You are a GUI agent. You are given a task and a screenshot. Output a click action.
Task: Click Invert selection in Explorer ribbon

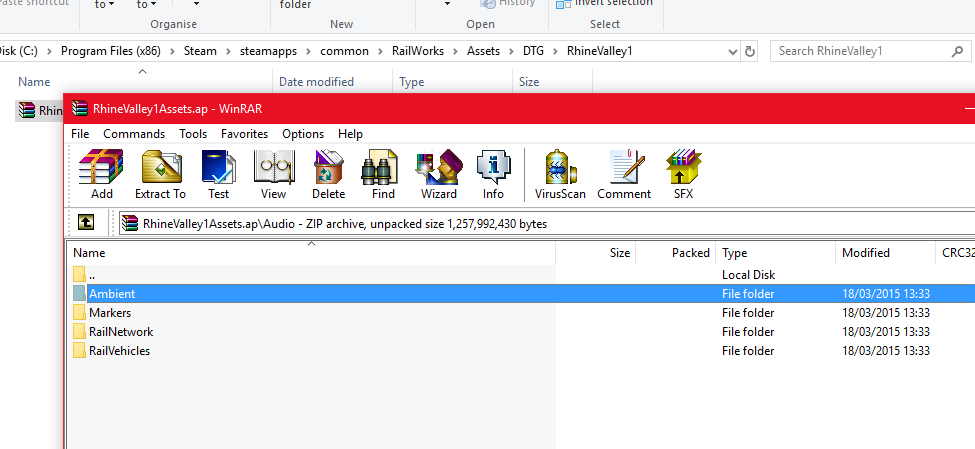[x=604, y=4]
